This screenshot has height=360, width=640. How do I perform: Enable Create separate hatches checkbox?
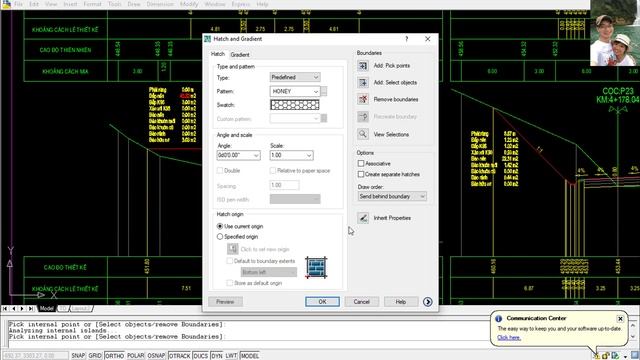pos(361,174)
